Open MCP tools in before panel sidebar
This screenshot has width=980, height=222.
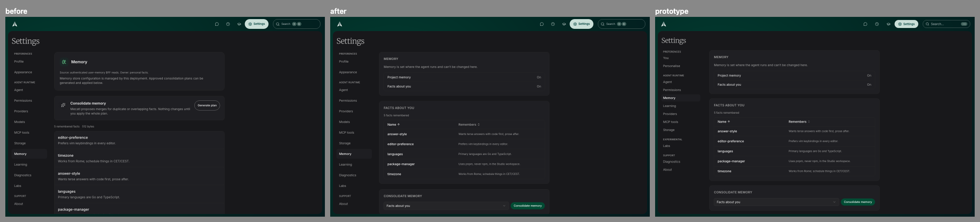click(x=29, y=133)
